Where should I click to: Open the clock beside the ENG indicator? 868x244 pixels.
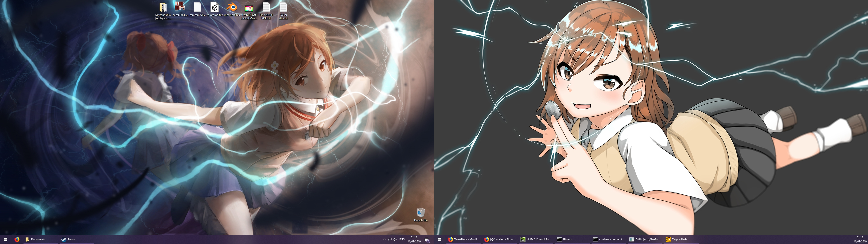(x=414, y=240)
